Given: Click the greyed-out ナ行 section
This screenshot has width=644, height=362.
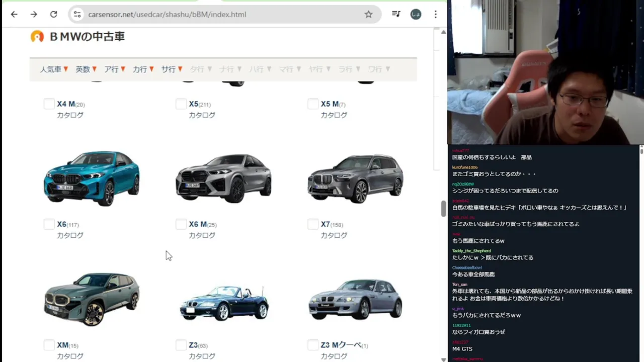Looking at the screenshot, I should [230, 69].
